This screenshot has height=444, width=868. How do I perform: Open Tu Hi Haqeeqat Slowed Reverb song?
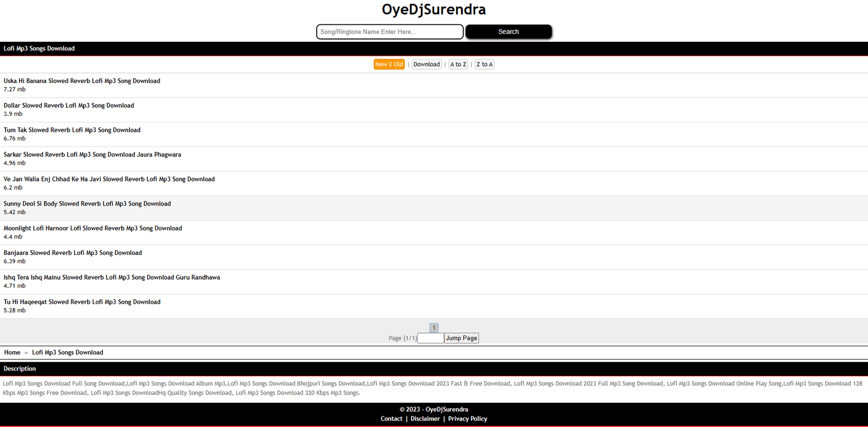tap(82, 302)
